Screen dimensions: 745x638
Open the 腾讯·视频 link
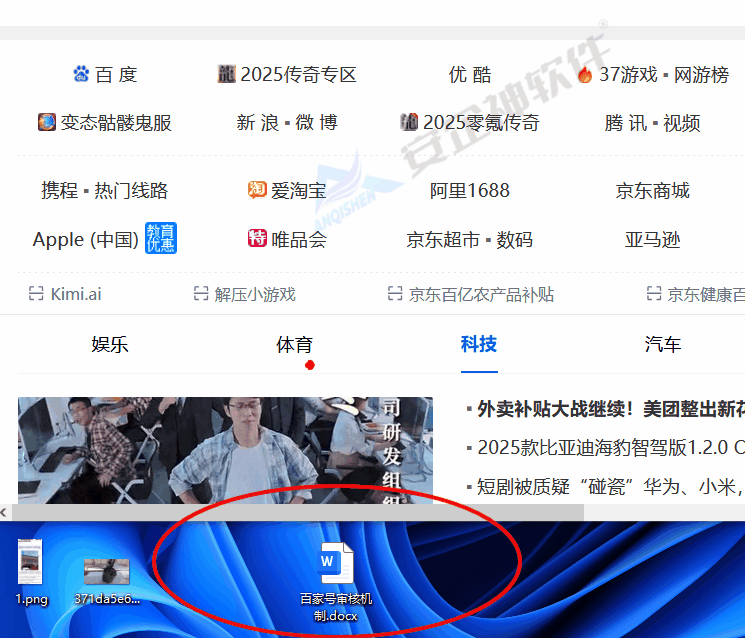coord(652,123)
